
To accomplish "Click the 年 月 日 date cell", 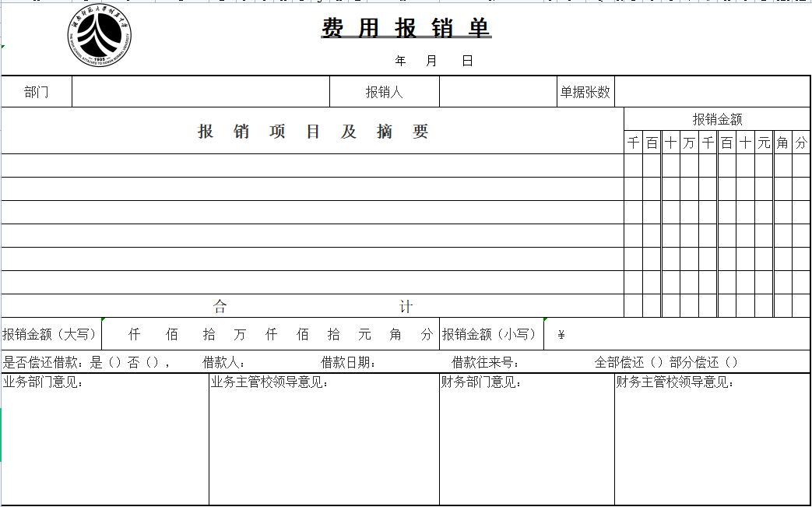I will 434,61.
